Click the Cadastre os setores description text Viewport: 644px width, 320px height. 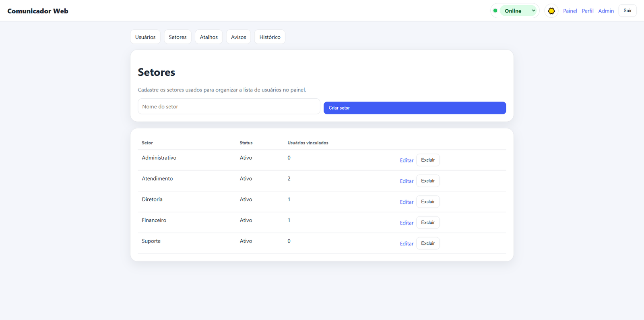(x=222, y=90)
